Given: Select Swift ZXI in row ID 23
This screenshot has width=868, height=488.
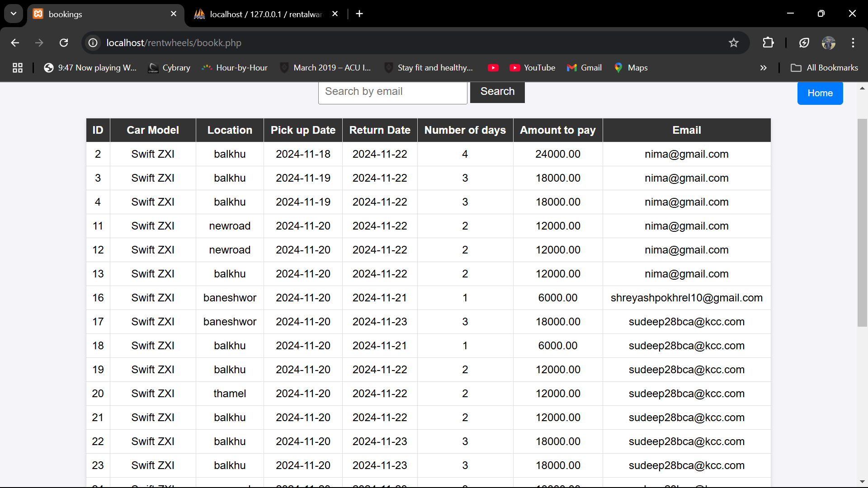Looking at the screenshot, I should (x=153, y=465).
